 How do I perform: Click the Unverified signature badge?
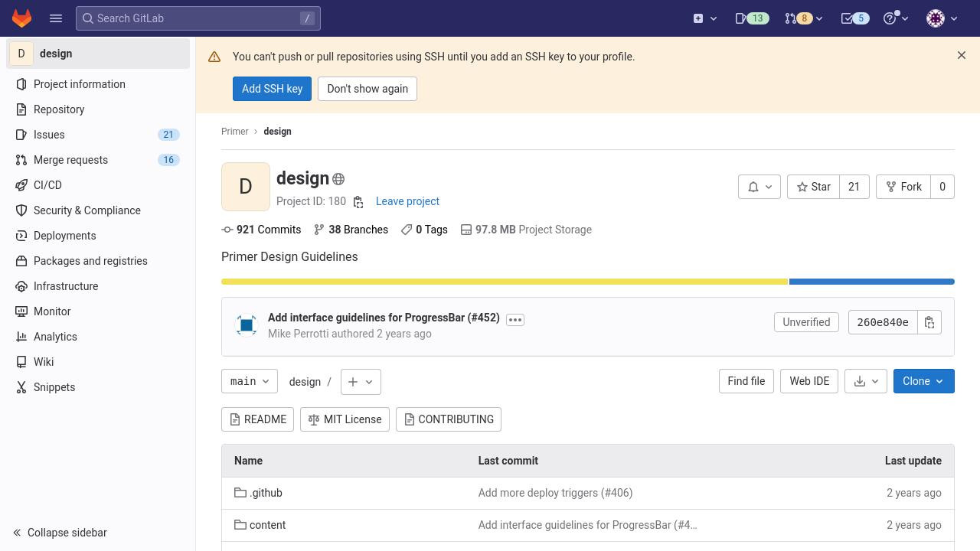[x=806, y=322]
